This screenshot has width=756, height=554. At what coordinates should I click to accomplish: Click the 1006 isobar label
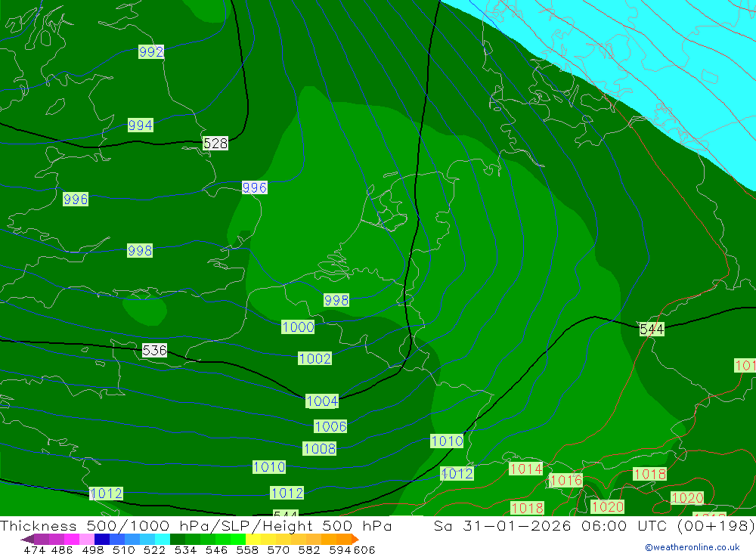coord(330,427)
